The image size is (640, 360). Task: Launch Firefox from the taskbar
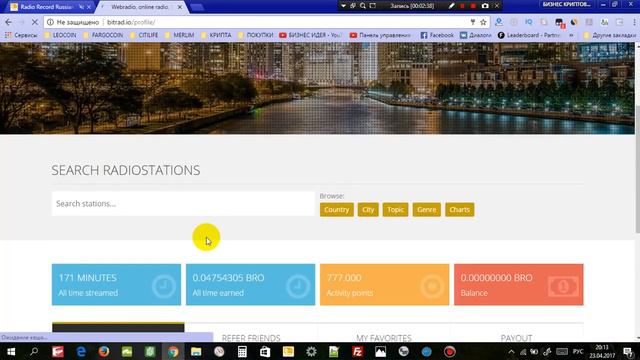(104, 351)
